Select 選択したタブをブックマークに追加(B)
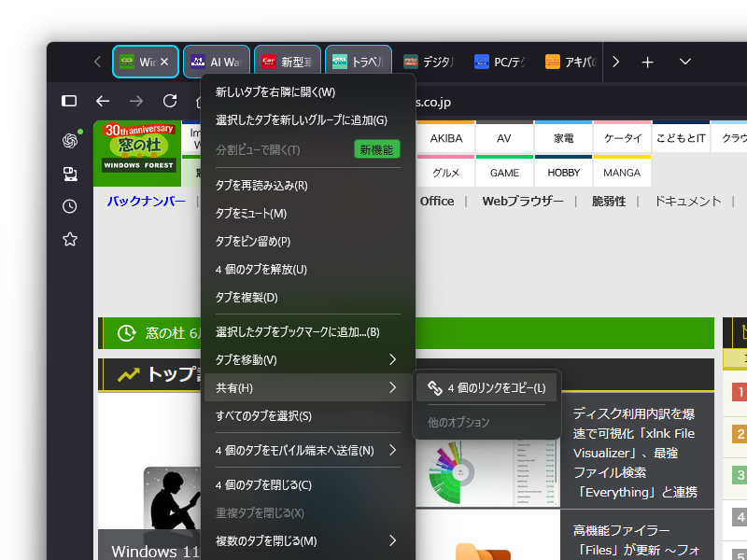 [x=308, y=332]
